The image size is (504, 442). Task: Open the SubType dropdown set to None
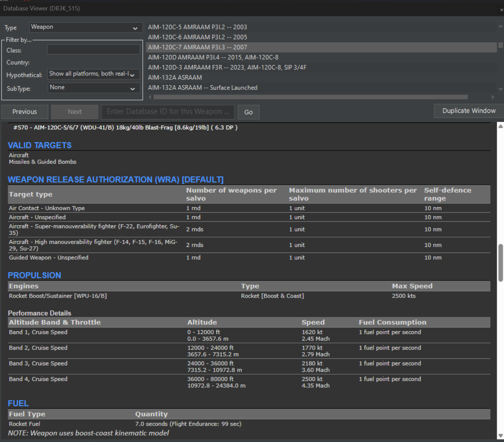[x=93, y=88]
